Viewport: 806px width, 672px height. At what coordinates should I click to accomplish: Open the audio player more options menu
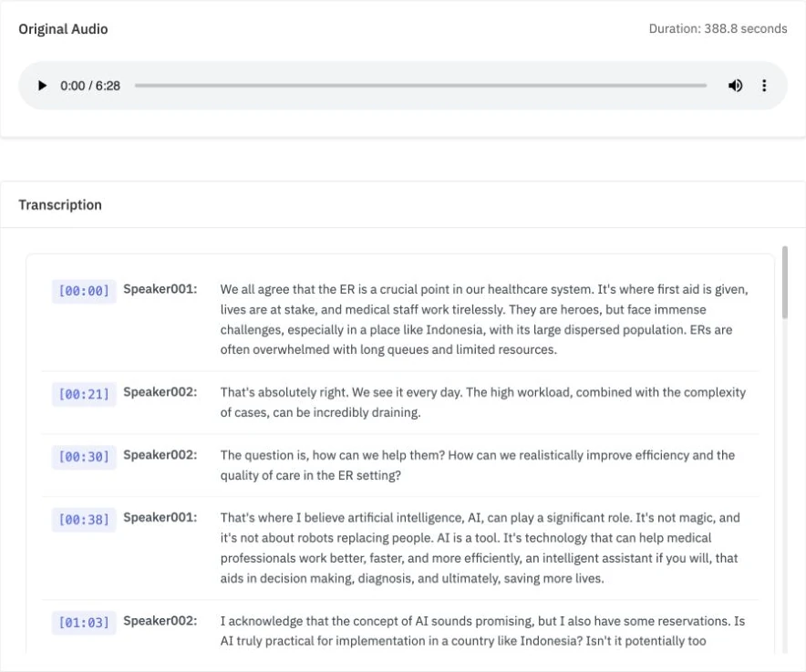[764, 86]
